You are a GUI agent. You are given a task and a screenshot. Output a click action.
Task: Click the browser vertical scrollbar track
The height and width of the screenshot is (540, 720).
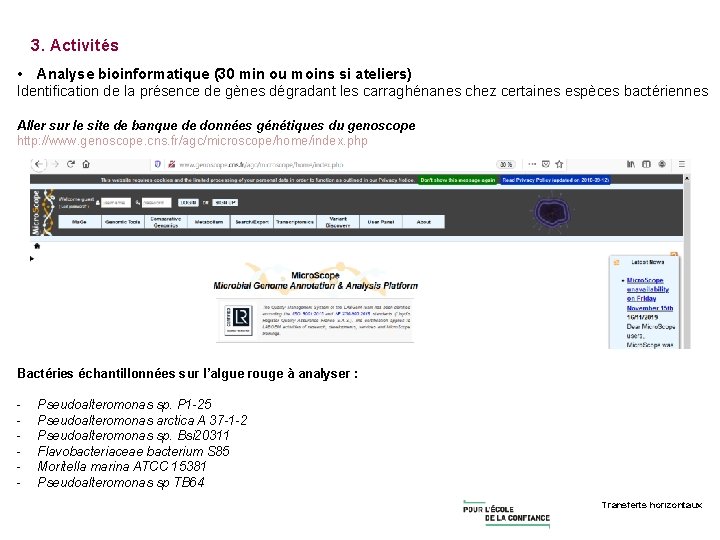[x=687, y=266]
